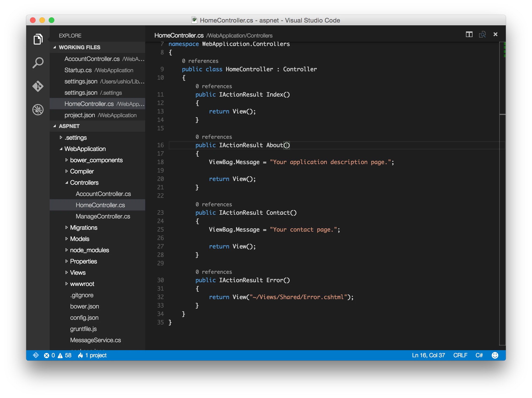Image resolution: width=532 pixels, height=398 pixels.
Task: Click the Ln 16, Col 37 indicator
Action: pos(428,355)
